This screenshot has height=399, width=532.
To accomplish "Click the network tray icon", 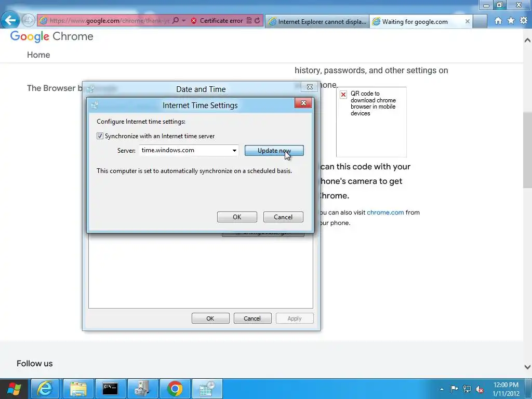I will (x=467, y=389).
